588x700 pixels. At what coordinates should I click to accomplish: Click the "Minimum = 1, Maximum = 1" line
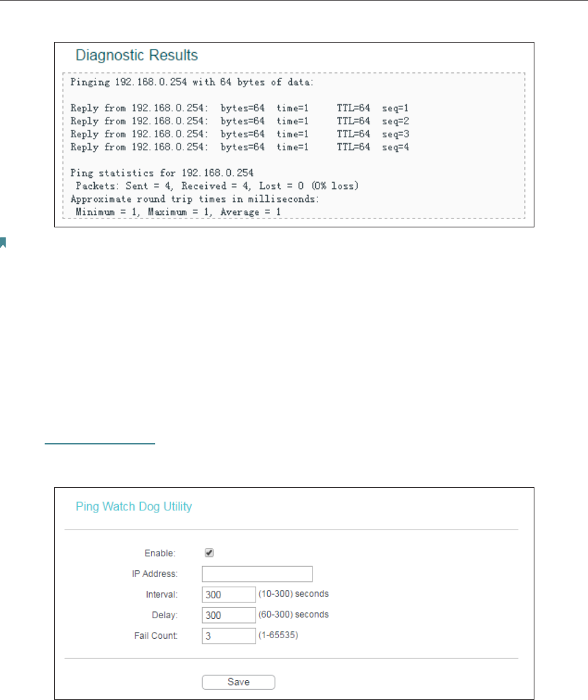pos(178,212)
